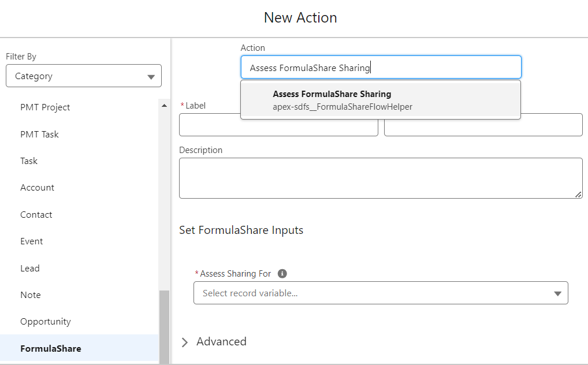This screenshot has width=588, height=365.
Task: Select the Contact category in the sidebar
Action: pyautogui.click(x=36, y=214)
